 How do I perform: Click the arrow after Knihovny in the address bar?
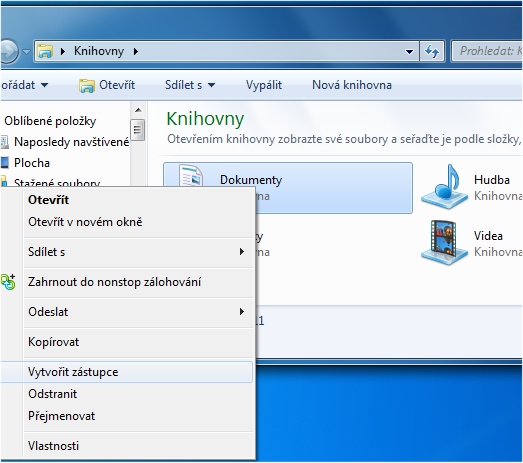point(135,51)
